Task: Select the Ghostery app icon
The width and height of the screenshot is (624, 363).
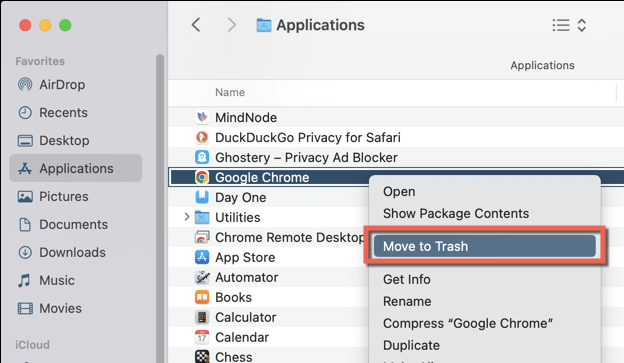Action: pyautogui.click(x=202, y=157)
